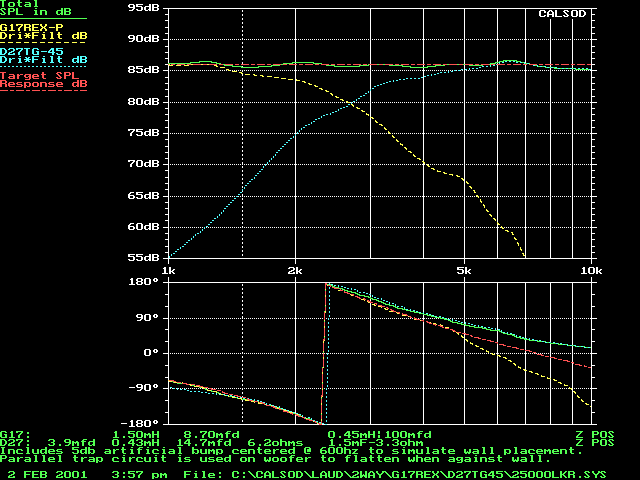This screenshot has height=480, width=640.
Task: Click the 180° label on the phase plot
Action: [145, 283]
